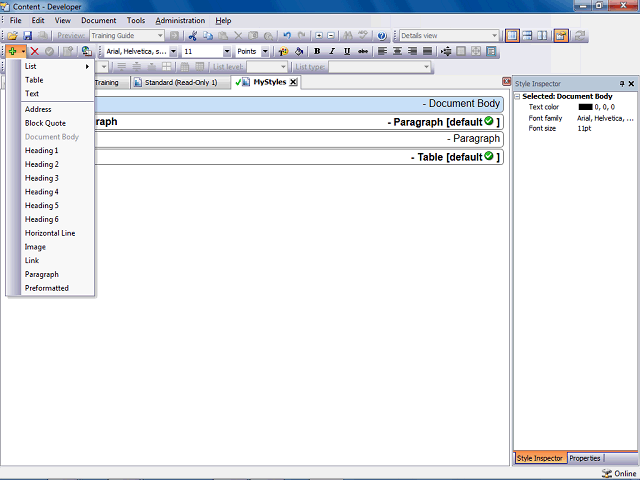
Task: Click the Undo arrow icon
Action: point(287,36)
